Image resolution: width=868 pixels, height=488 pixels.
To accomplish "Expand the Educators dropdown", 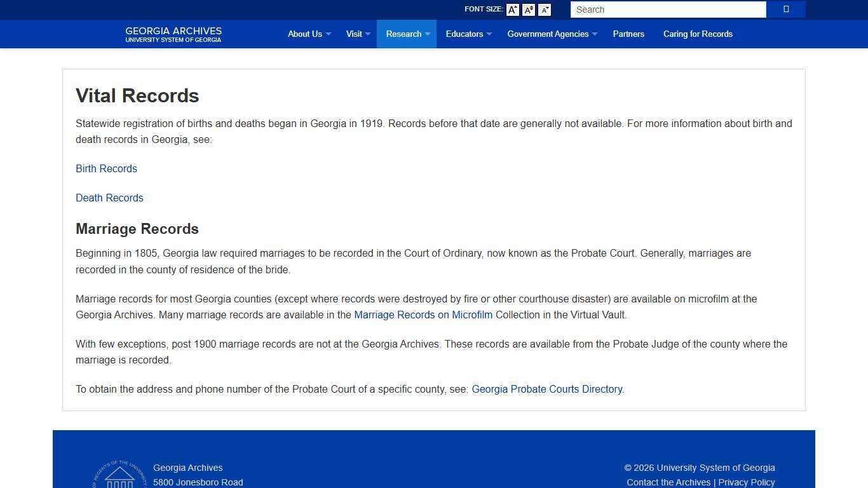I will (x=465, y=34).
